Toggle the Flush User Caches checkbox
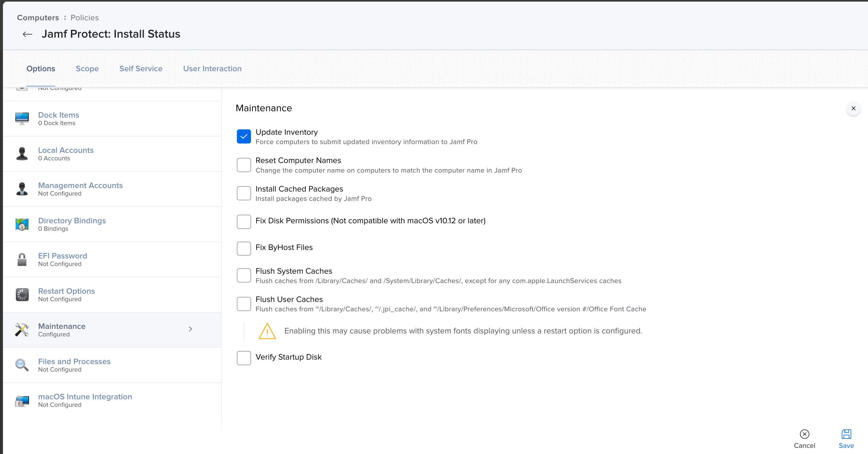Viewport: 868px width, 454px height. coord(244,304)
